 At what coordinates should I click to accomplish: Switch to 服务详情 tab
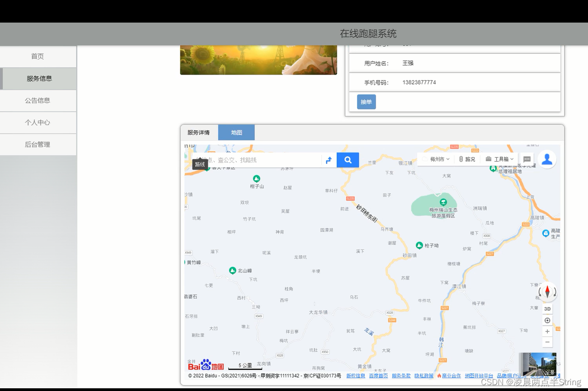pyautogui.click(x=199, y=132)
